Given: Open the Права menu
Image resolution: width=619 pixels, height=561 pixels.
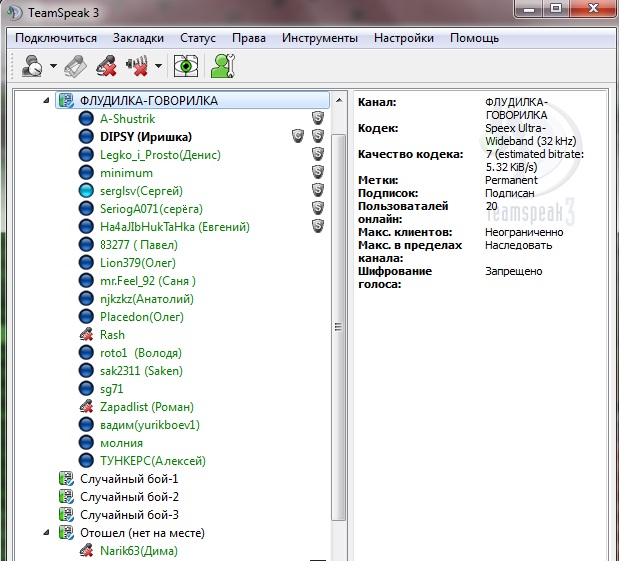Looking at the screenshot, I should pyautogui.click(x=249, y=38).
